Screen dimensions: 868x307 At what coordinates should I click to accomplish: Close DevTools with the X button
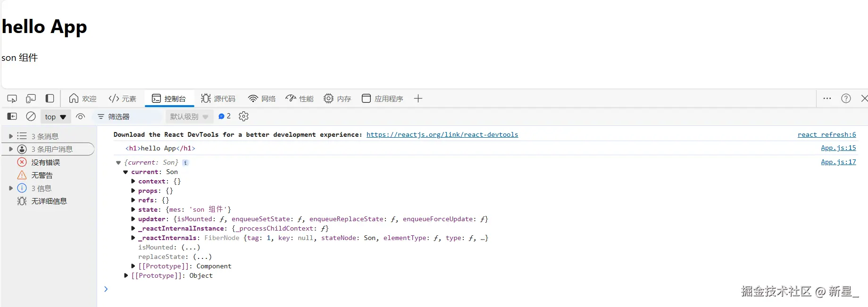click(864, 99)
